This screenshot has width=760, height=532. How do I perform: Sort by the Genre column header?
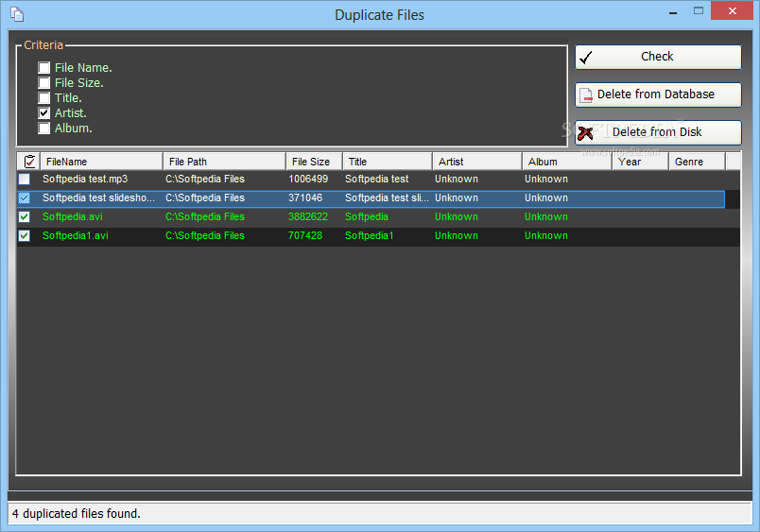[697, 162]
